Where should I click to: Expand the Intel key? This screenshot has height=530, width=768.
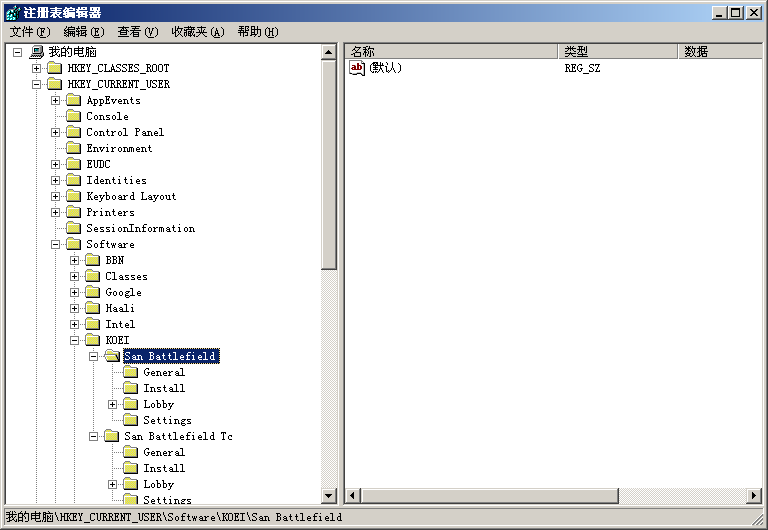(x=75, y=324)
